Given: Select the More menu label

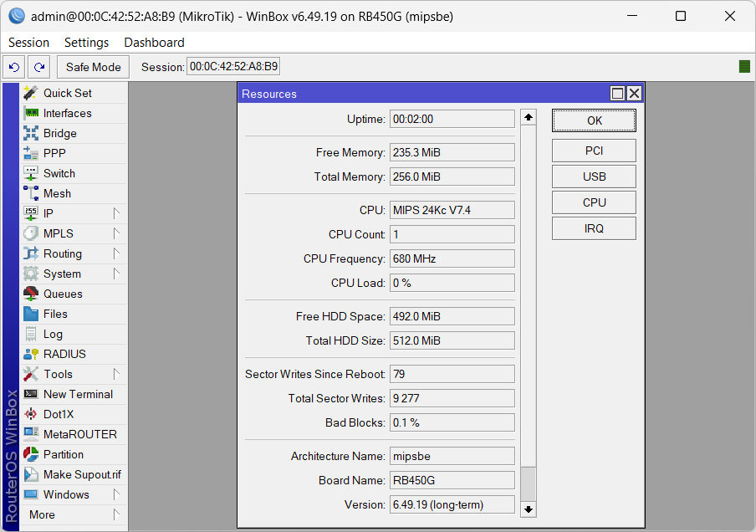Looking at the screenshot, I should pos(42,514).
